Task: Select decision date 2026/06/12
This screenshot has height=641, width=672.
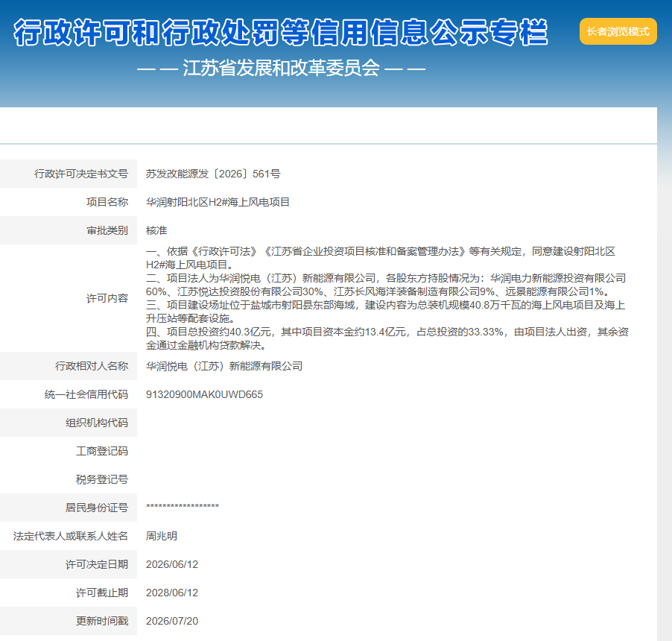Action: 172,563
